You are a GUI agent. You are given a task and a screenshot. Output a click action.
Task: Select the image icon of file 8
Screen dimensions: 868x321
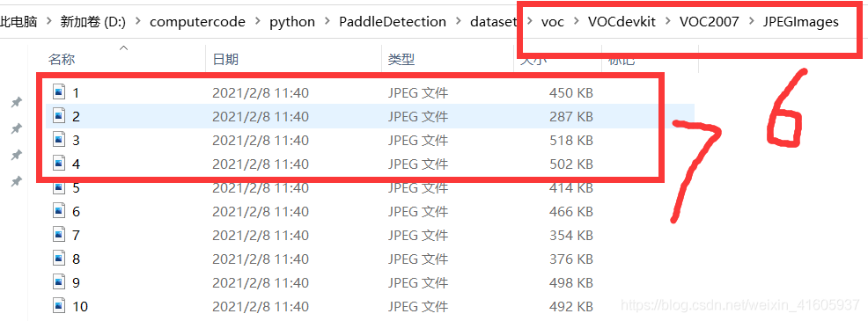(x=59, y=259)
